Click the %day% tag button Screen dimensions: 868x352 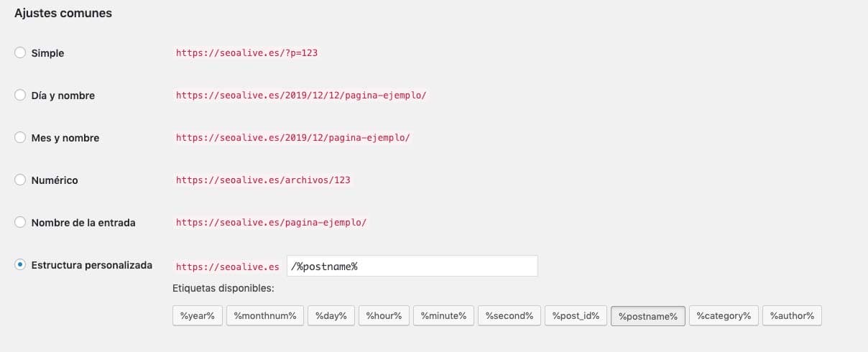click(331, 315)
